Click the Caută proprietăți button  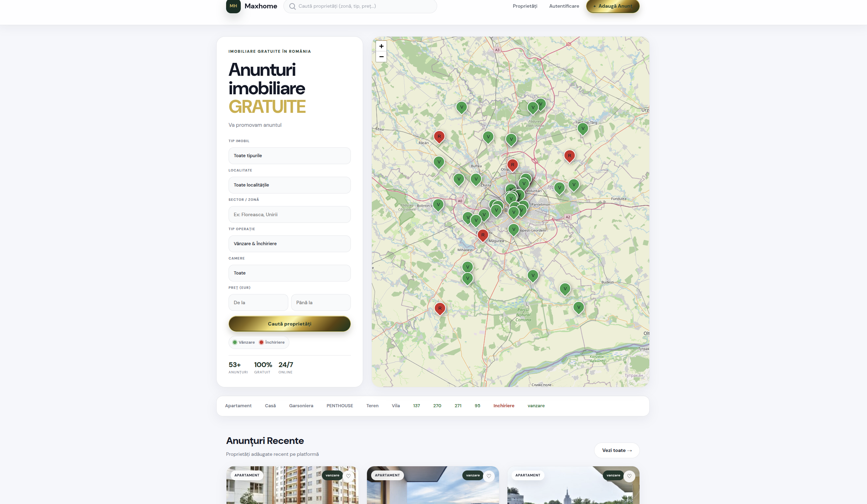[289, 324]
